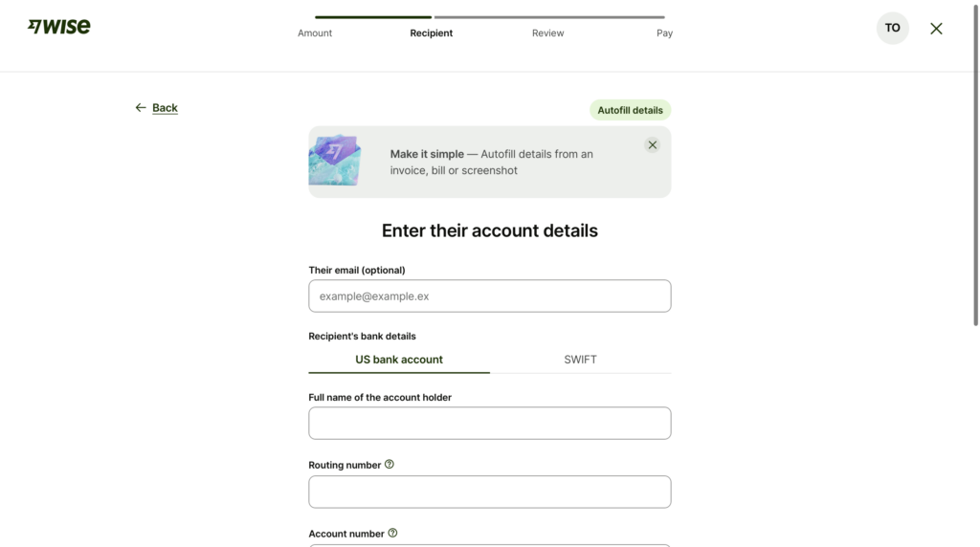The width and height of the screenshot is (980, 547).
Task: Go to the Amount step
Action: [314, 33]
